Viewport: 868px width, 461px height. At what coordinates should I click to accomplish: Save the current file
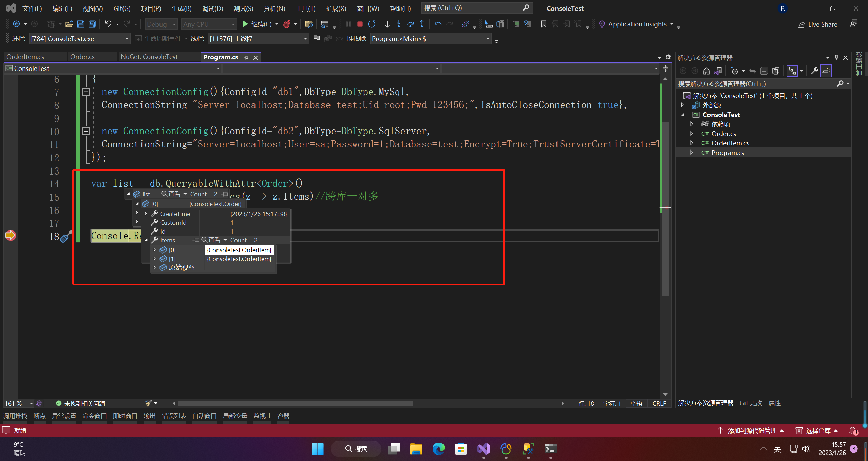[x=80, y=24]
